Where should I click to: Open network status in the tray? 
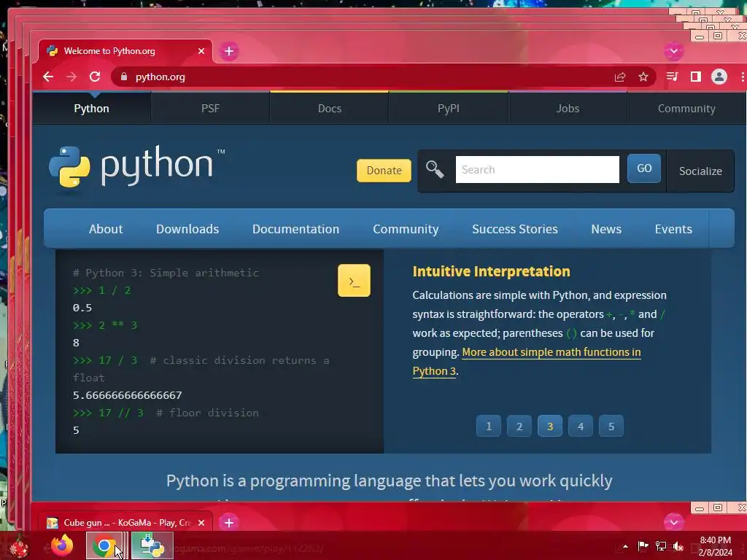(661, 545)
